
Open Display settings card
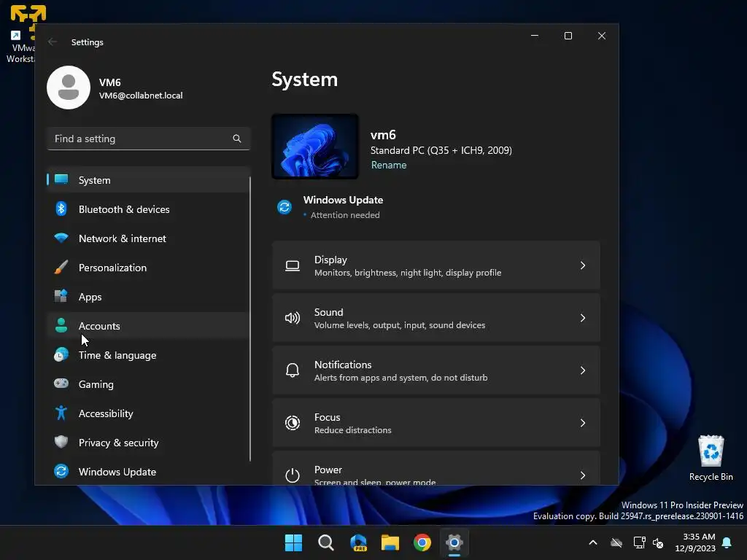pyautogui.click(x=436, y=265)
